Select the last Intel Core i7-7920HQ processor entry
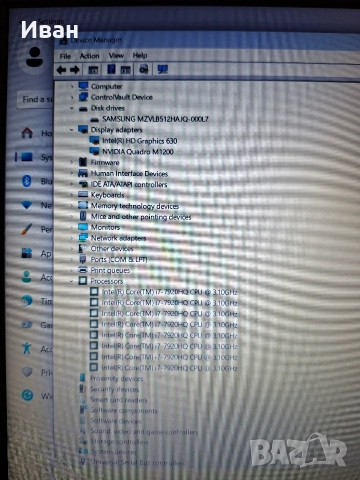 point(169,368)
